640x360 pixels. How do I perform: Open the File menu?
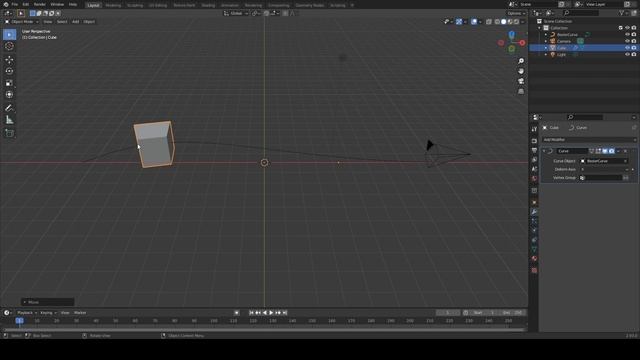tap(15, 4)
